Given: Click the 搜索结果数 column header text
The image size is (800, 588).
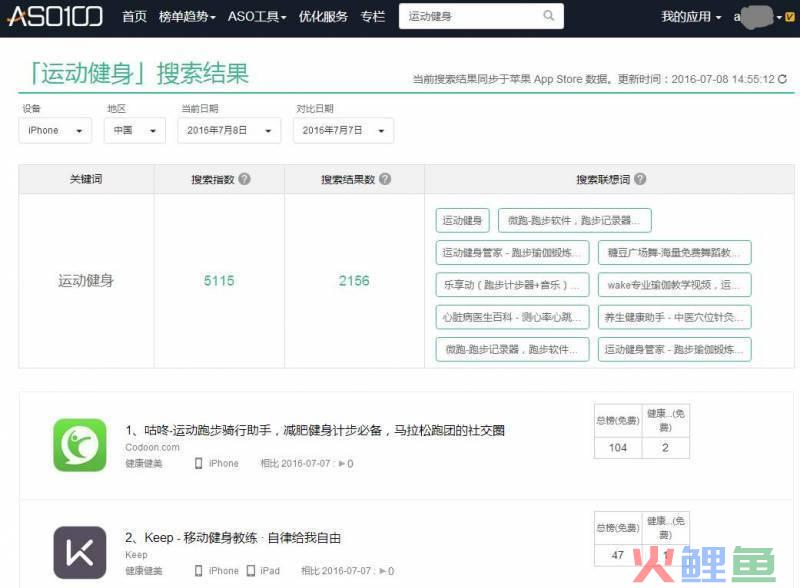Looking at the screenshot, I should 348,179.
